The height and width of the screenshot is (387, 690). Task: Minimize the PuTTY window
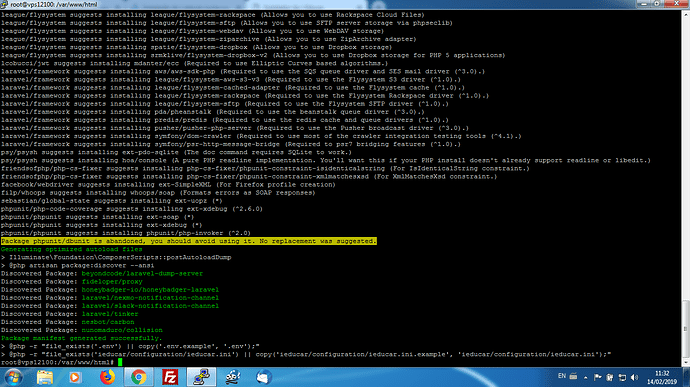point(644,4)
